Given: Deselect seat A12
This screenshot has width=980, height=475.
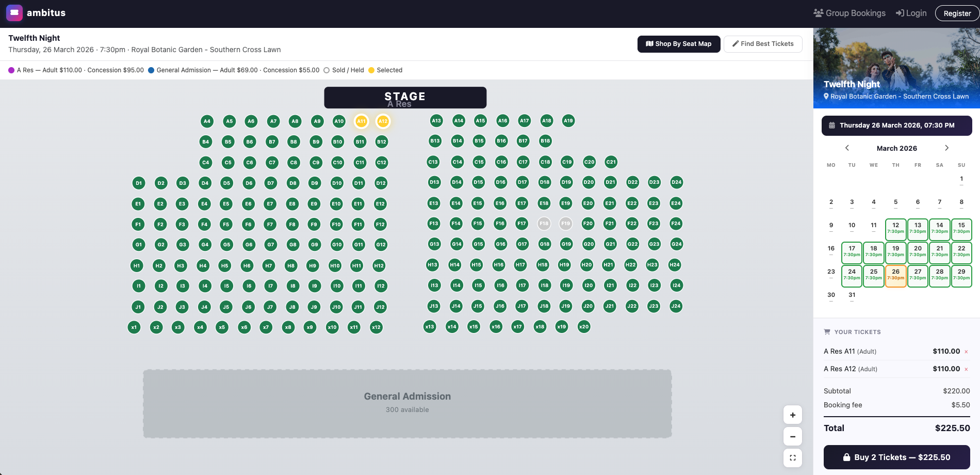Looking at the screenshot, I should click(383, 121).
